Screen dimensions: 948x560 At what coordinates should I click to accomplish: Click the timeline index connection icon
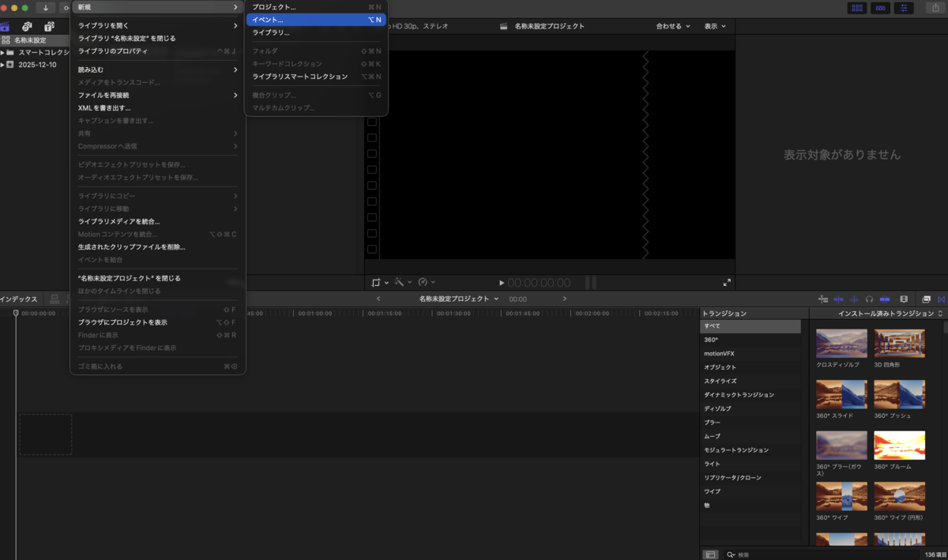[x=55, y=299]
